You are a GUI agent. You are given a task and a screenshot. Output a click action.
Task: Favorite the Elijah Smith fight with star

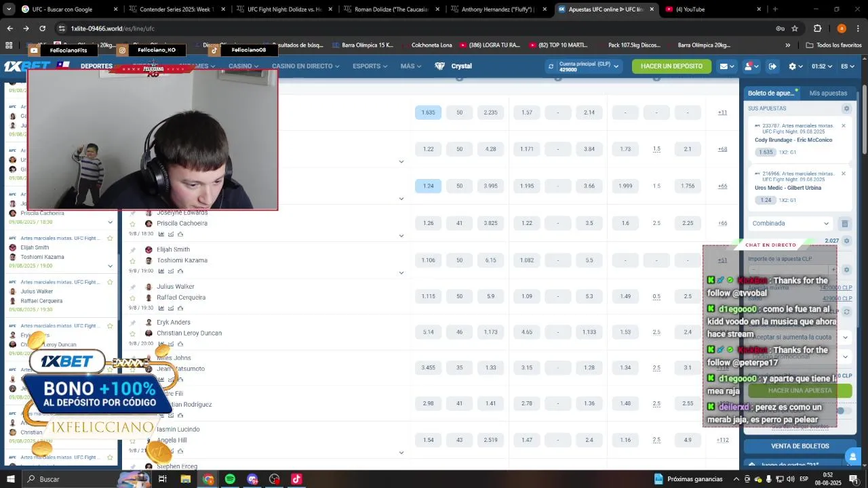[x=133, y=260]
